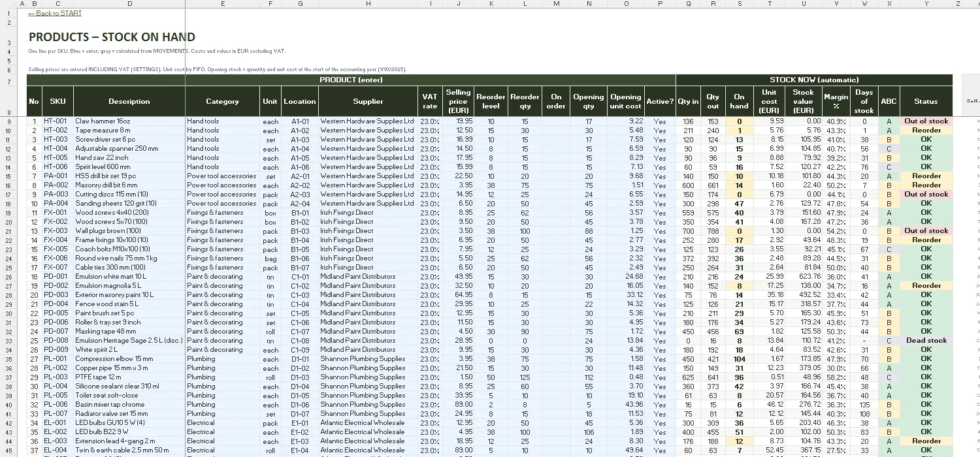Select the Stock value (EUR) heading cell

click(804, 101)
